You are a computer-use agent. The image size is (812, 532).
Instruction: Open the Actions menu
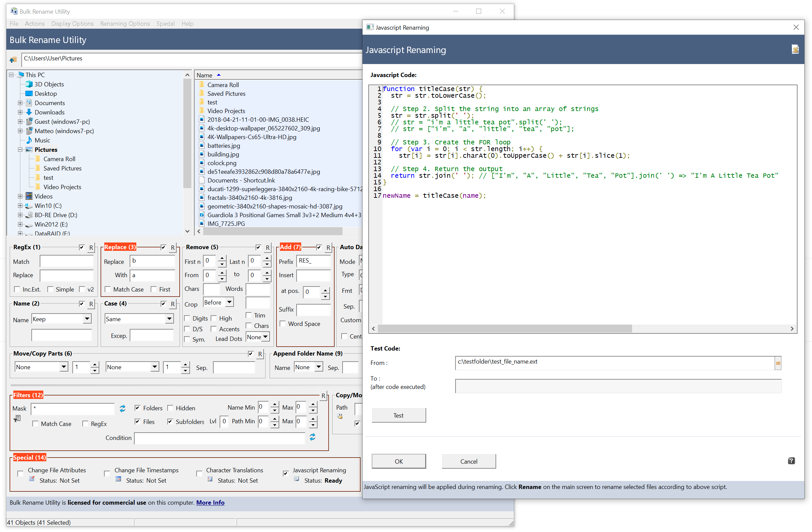(34, 23)
